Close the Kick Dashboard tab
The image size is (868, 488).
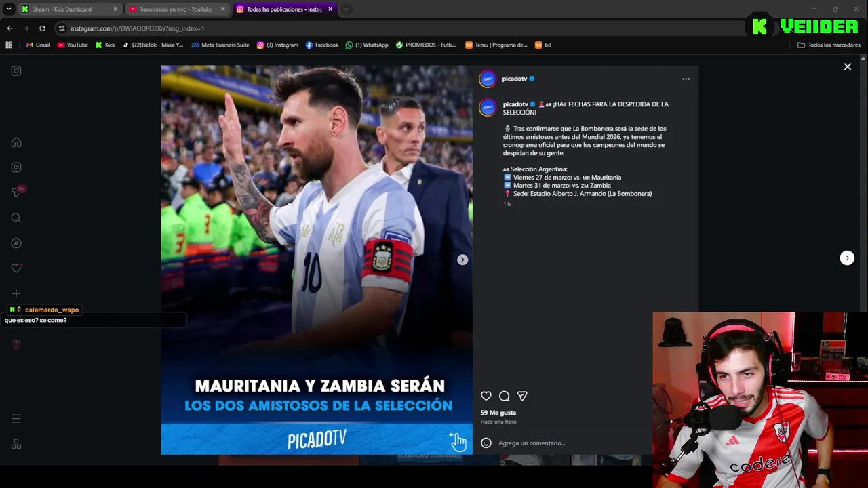point(115,9)
